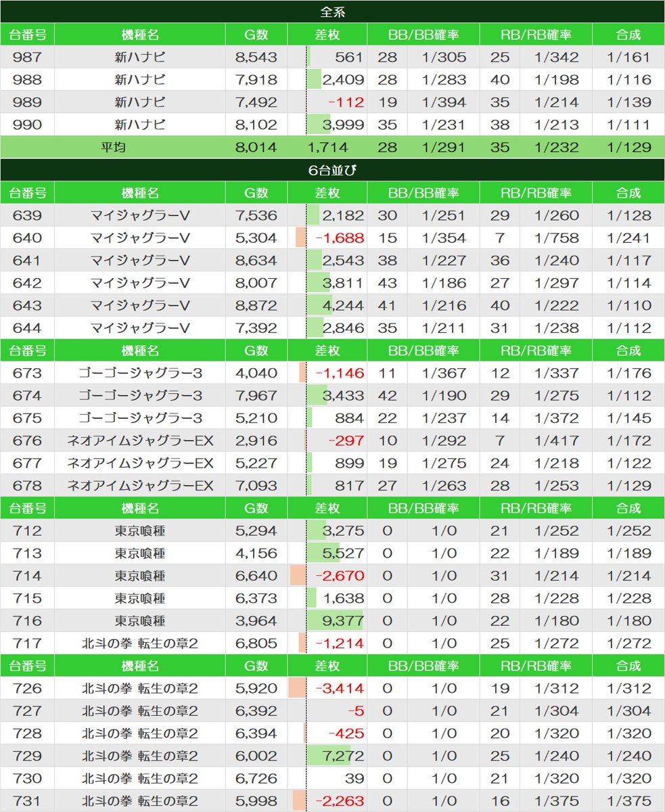
Task: Click the 1/186 BB rate for 642
Action: pyautogui.click(x=444, y=283)
